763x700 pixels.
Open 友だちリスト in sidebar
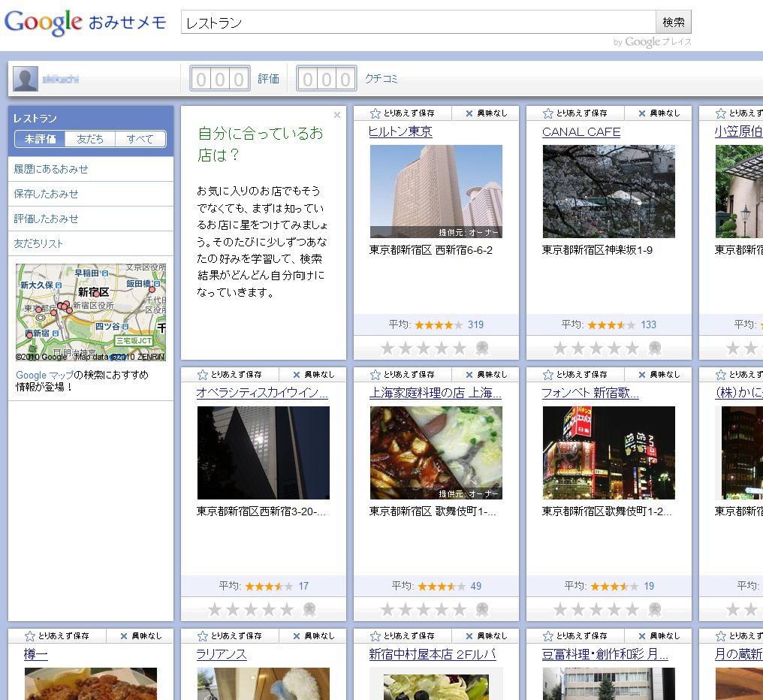pos(38,243)
